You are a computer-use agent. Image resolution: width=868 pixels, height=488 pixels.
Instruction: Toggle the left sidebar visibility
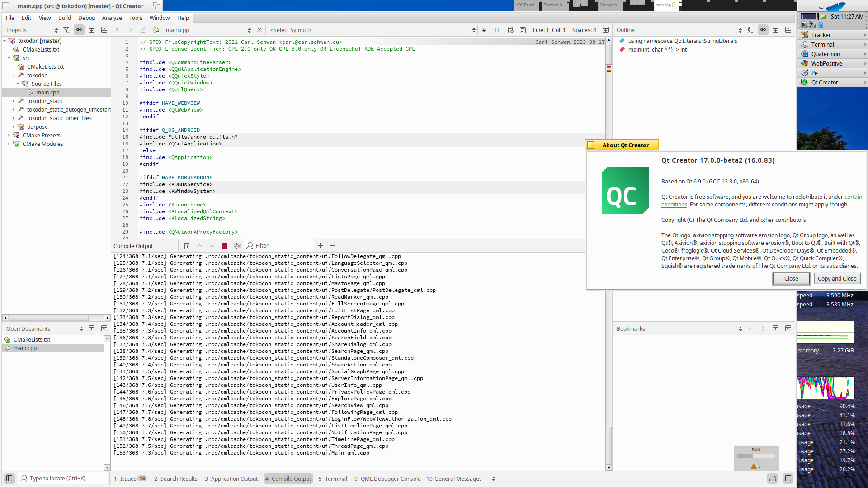point(9,478)
